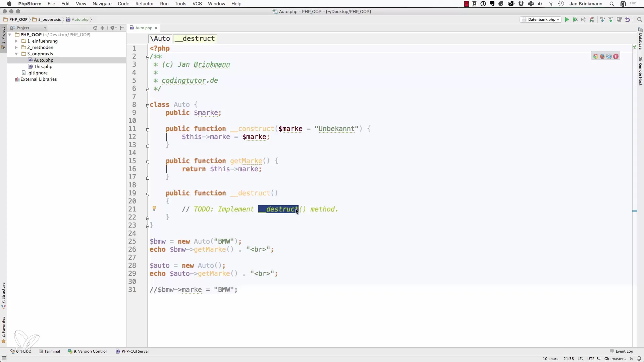This screenshot has width=644, height=362.
Task: Fold the __construct function at line 11
Action: (148, 129)
